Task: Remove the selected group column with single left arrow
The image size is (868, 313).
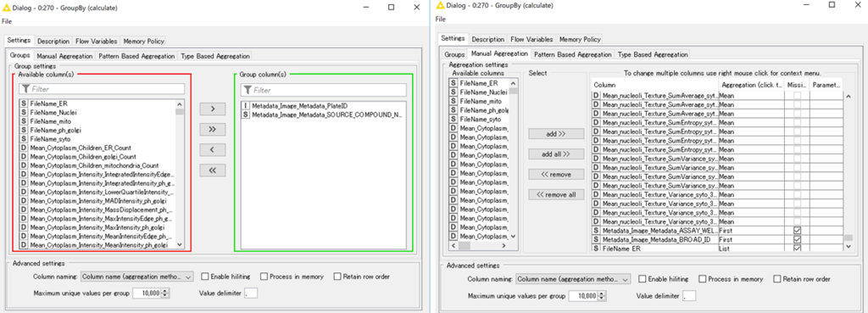Action: coord(212,149)
